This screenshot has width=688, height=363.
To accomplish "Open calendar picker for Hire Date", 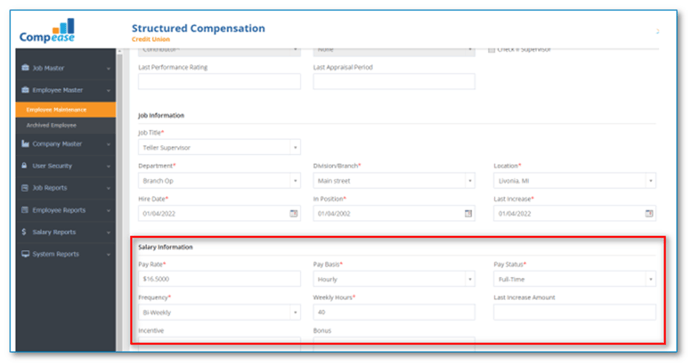I will (x=294, y=213).
